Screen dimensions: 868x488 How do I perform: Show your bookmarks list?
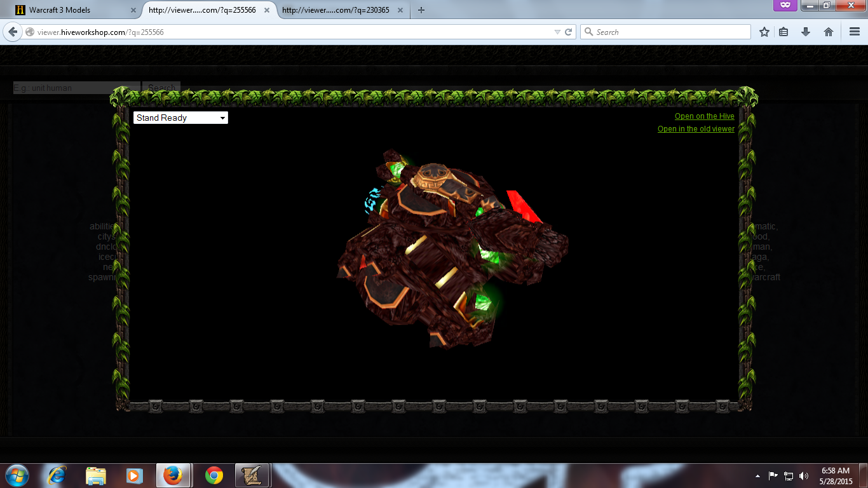click(x=783, y=32)
